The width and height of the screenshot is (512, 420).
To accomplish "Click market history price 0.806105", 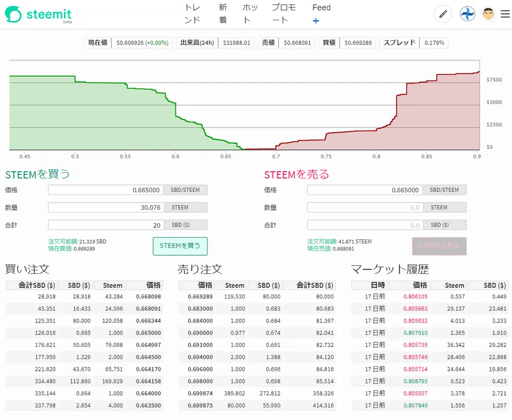I will [415, 297].
